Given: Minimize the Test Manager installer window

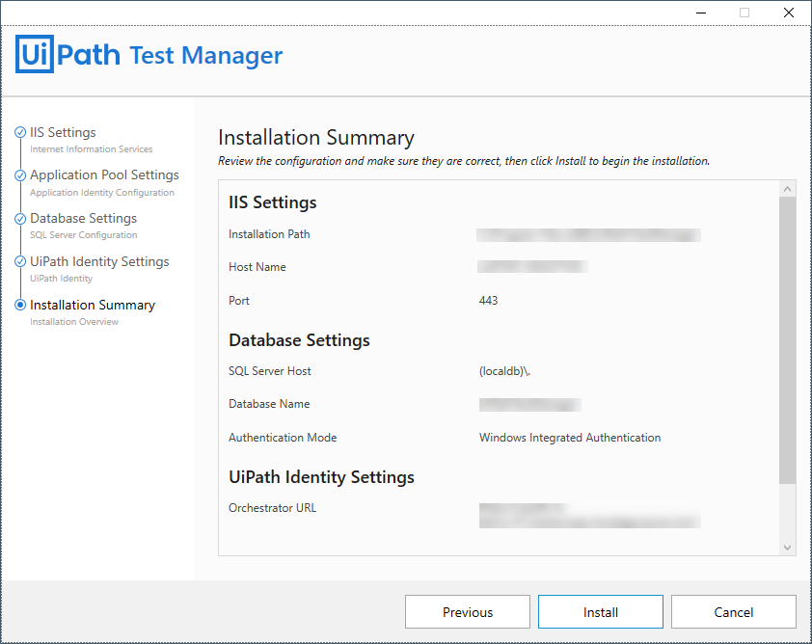Looking at the screenshot, I should (701, 13).
